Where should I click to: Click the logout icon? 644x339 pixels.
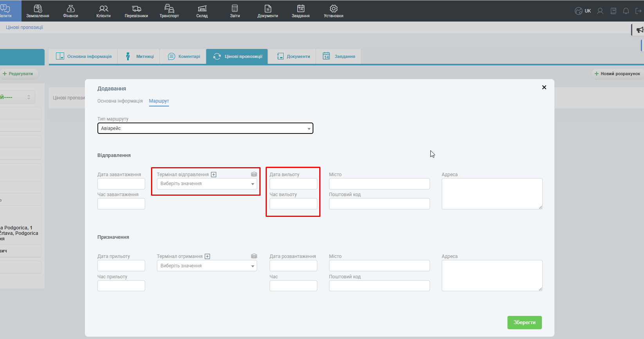pos(639,11)
